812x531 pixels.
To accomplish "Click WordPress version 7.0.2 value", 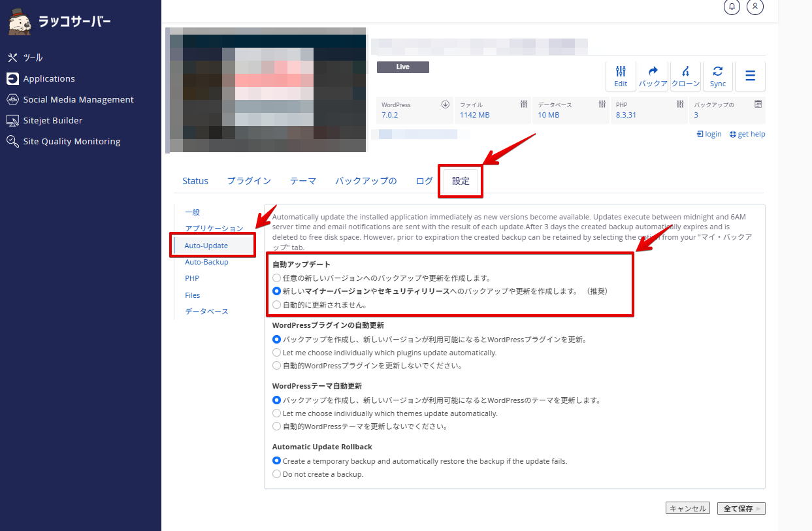I will point(390,115).
